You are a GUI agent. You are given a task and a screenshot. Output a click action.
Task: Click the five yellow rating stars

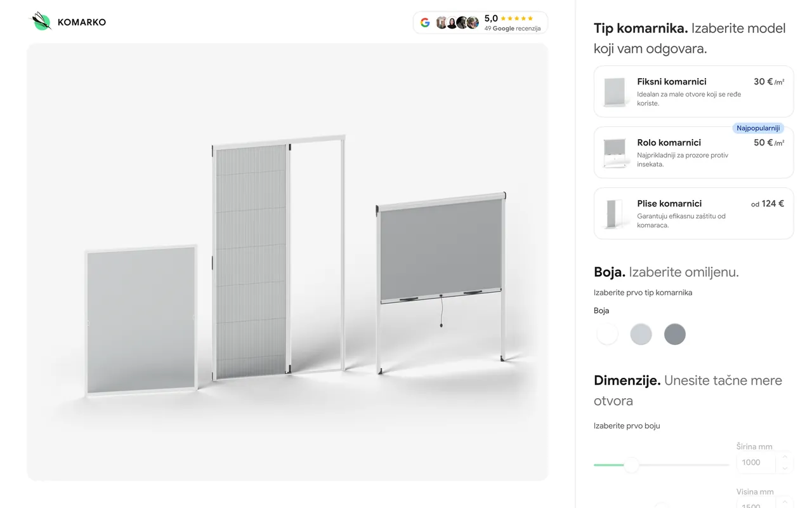517,18
